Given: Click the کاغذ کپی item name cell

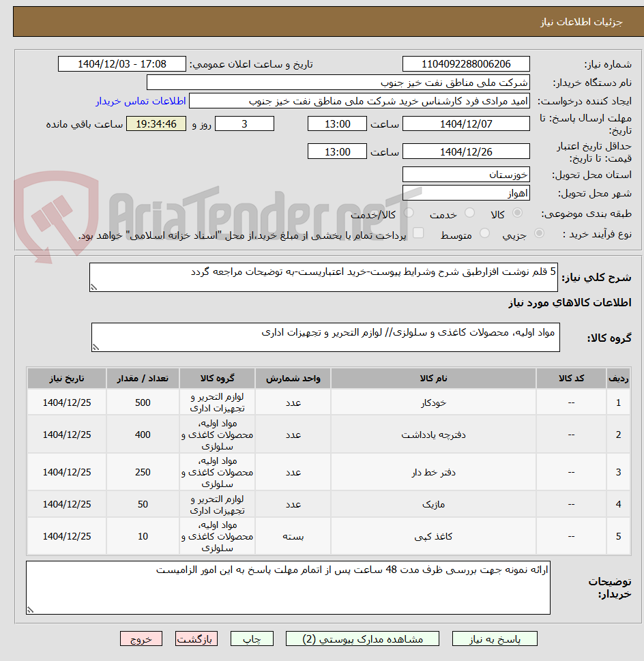Looking at the screenshot, I should pos(433,536).
